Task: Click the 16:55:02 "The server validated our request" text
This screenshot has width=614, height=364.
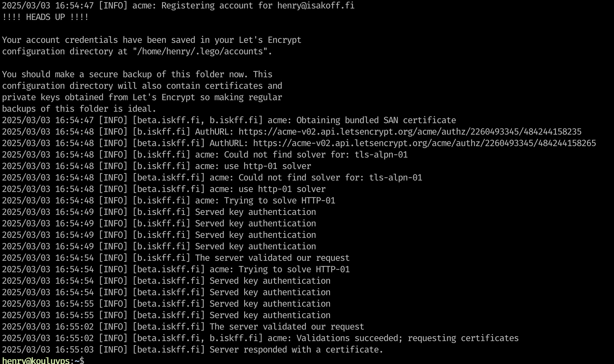Action: [x=286, y=327]
